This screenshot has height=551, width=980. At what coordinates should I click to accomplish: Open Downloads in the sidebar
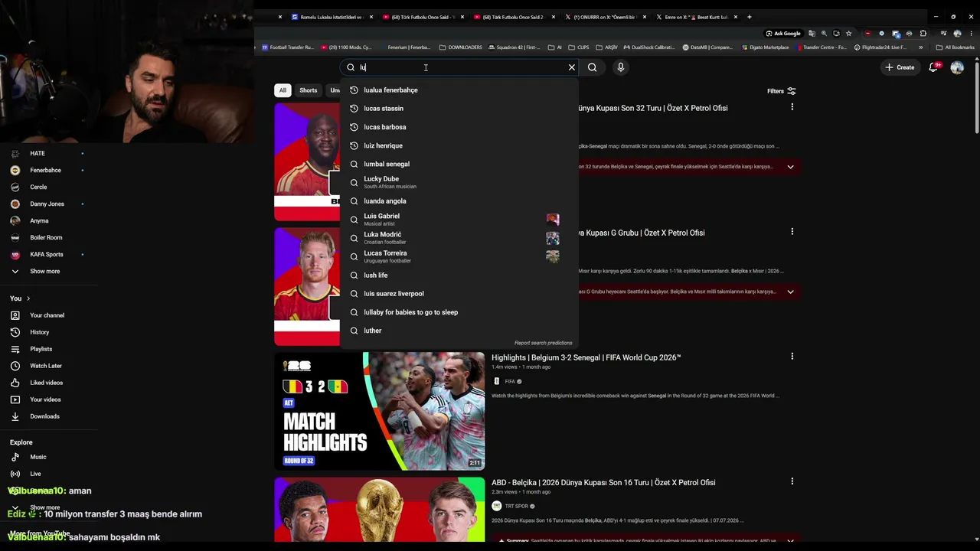[44, 416]
